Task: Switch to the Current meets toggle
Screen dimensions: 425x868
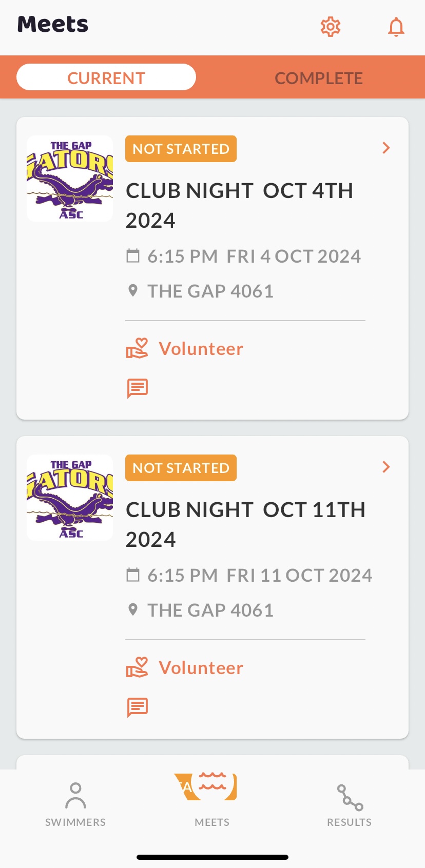Action: pos(106,77)
